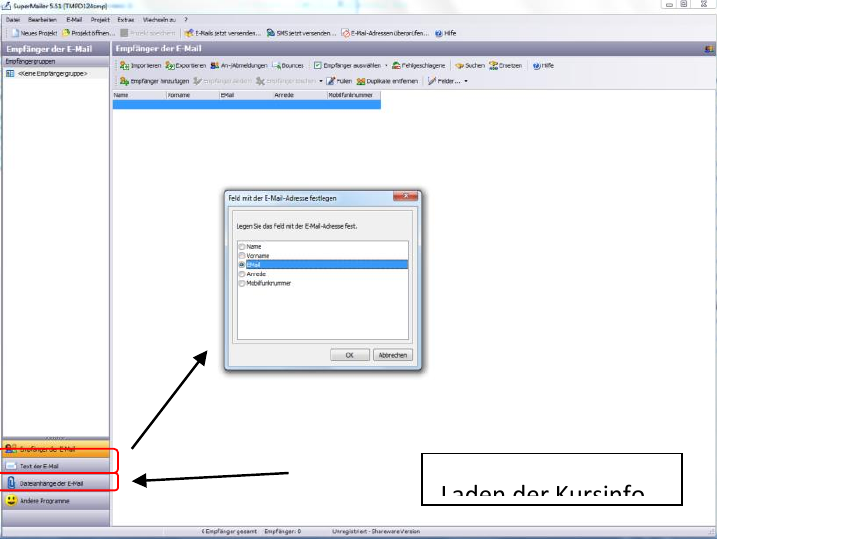Open the Projekt menu
The width and height of the screenshot is (845, 545).
pos(100,19)
